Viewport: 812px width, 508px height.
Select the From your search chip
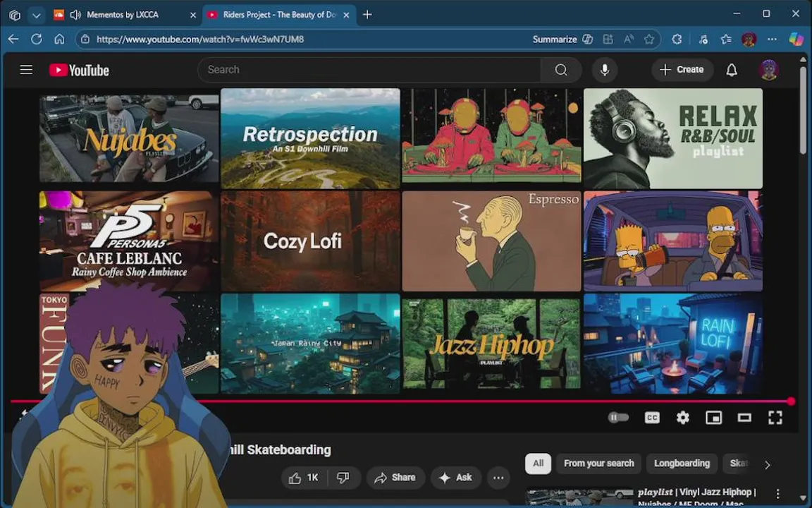598,464
